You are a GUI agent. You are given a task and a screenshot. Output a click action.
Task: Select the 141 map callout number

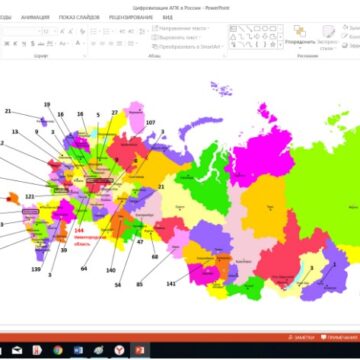pyautogui.click(x=171, y=284)
